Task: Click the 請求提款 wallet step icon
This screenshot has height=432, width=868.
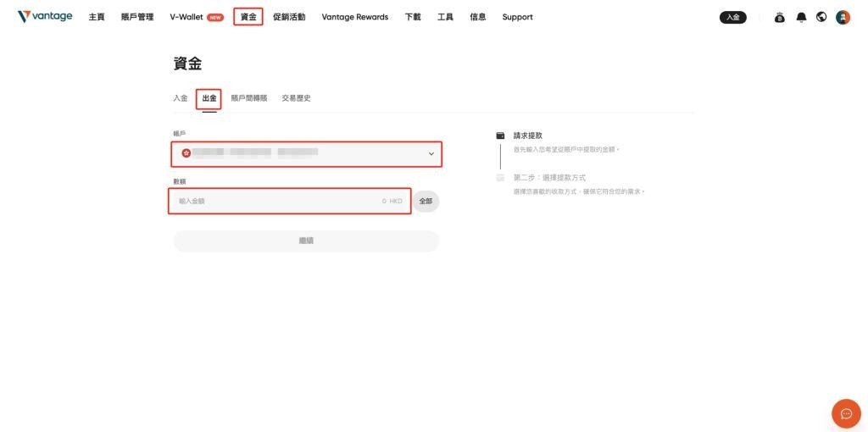Action: pos(500,136)
